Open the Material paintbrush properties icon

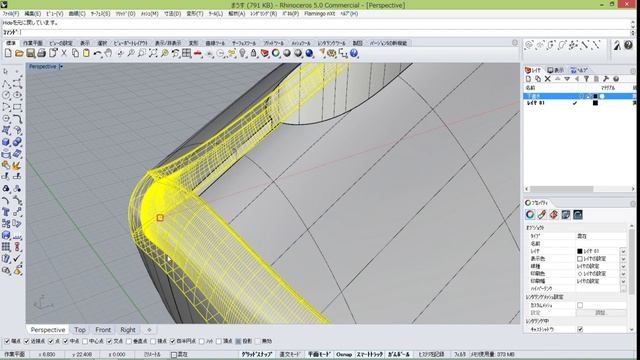pyautogui.click(x=542, y=215)
